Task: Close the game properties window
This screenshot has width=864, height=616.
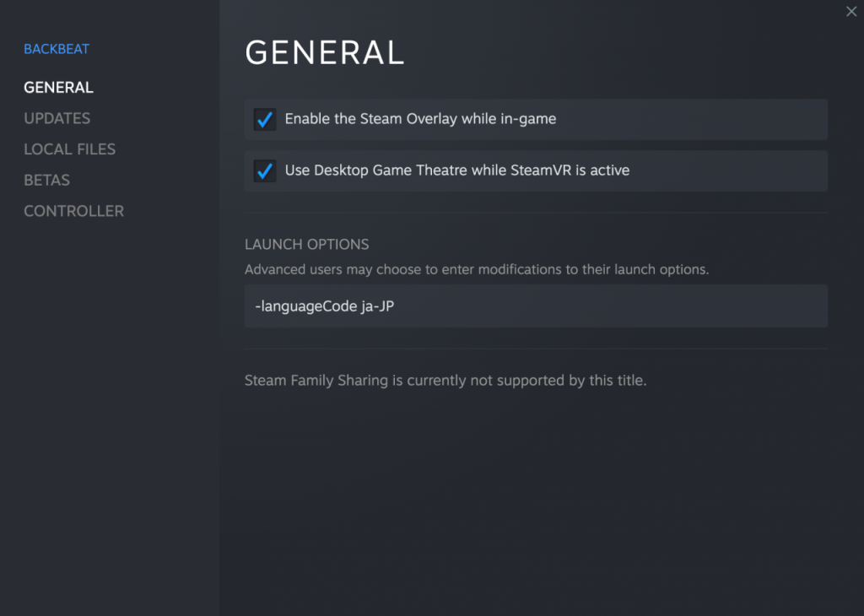Action: 850,11
